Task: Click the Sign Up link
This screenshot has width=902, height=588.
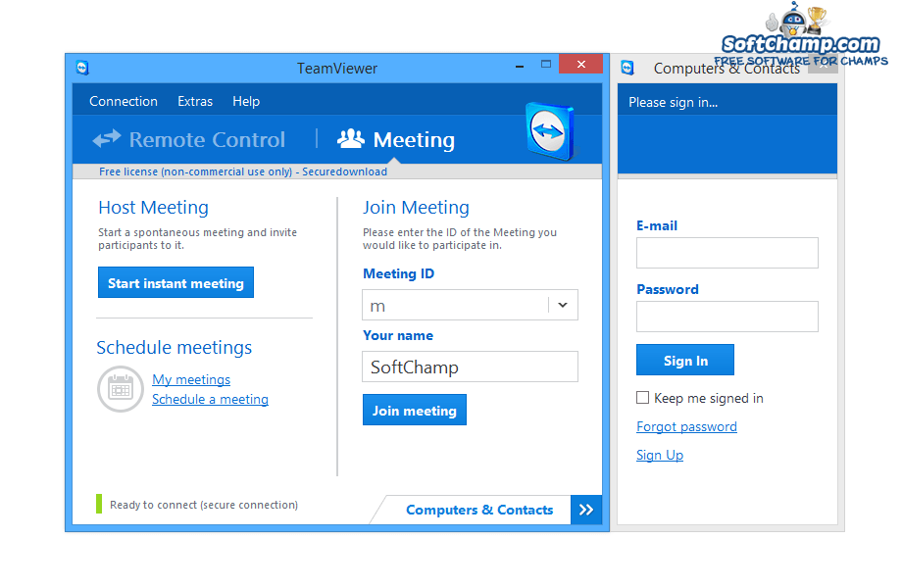Action: (660, 455)
